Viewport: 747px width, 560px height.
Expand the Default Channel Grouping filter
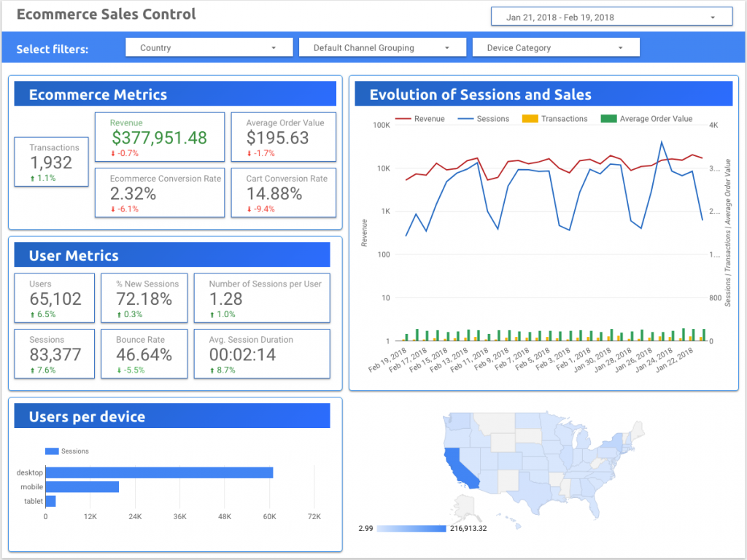point(382,47)
